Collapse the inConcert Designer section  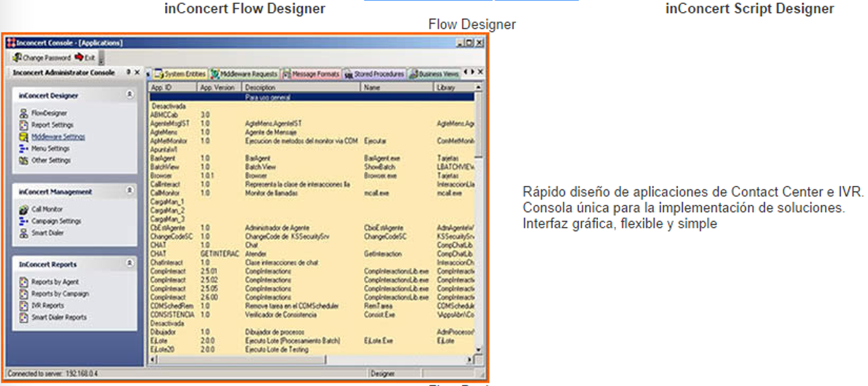tap(129, 96)
